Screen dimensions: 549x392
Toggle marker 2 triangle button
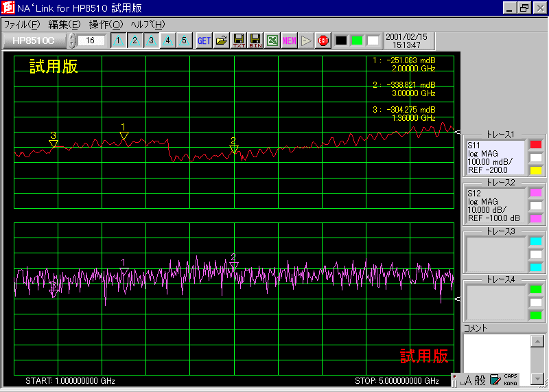coord(135,41)
